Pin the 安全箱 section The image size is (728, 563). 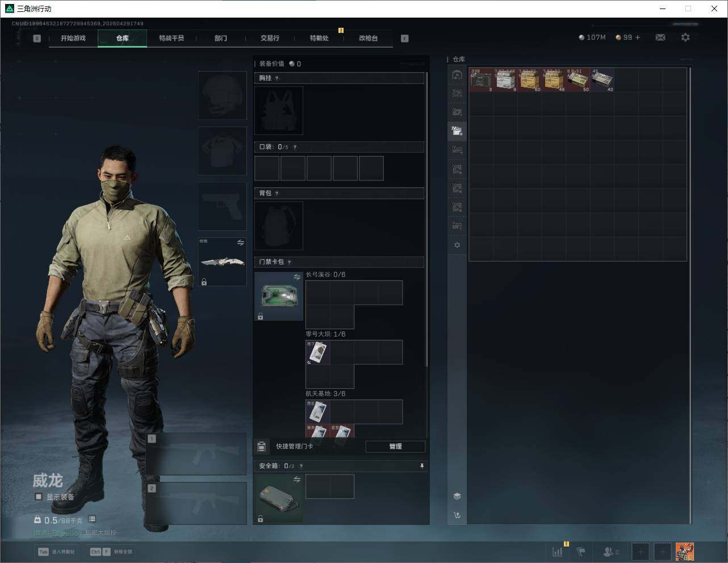[422, 466]
